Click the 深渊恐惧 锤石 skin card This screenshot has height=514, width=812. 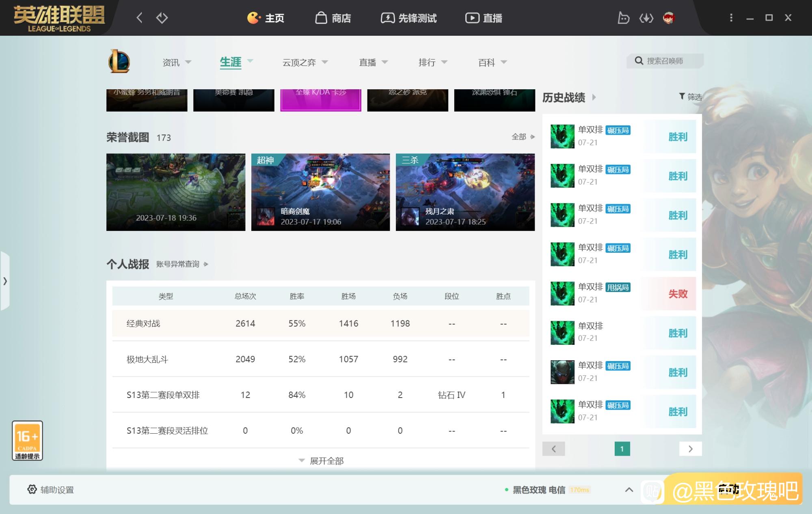(x=495, y=100)
